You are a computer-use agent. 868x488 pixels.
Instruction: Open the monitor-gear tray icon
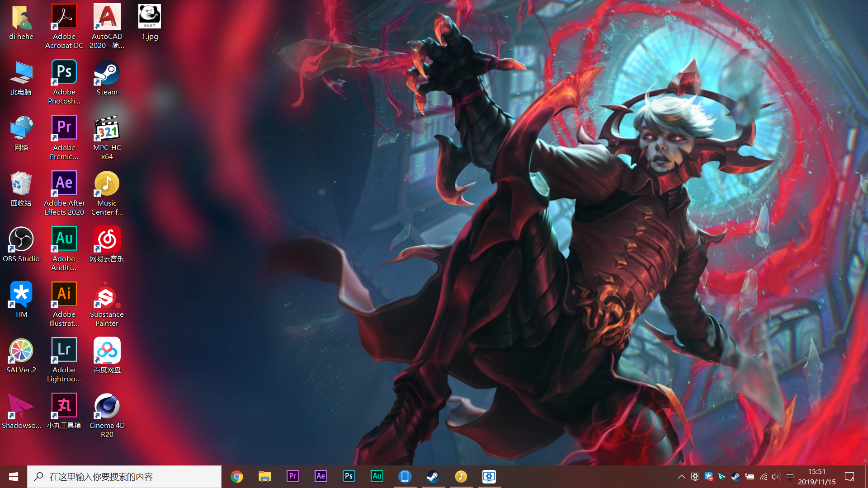pos(695,477)
